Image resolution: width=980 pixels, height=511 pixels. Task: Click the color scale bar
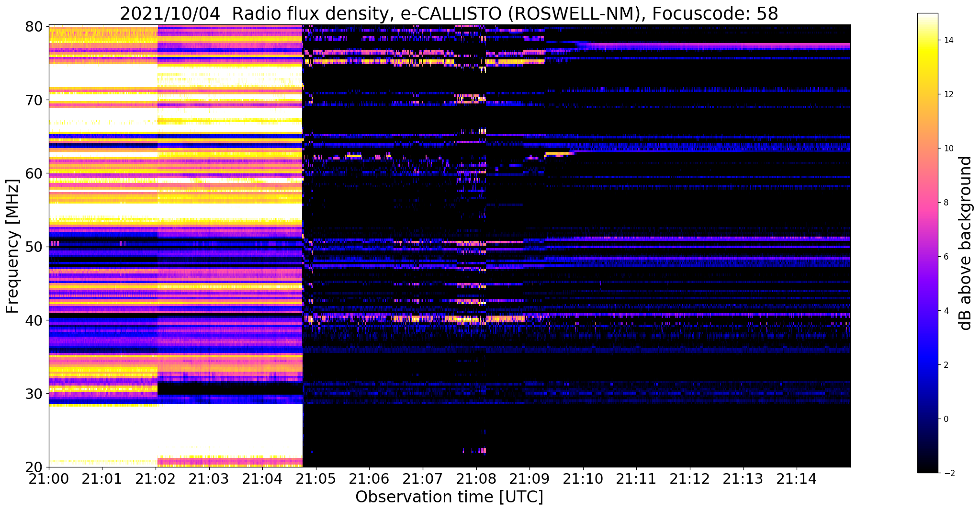tap(927, 243)
